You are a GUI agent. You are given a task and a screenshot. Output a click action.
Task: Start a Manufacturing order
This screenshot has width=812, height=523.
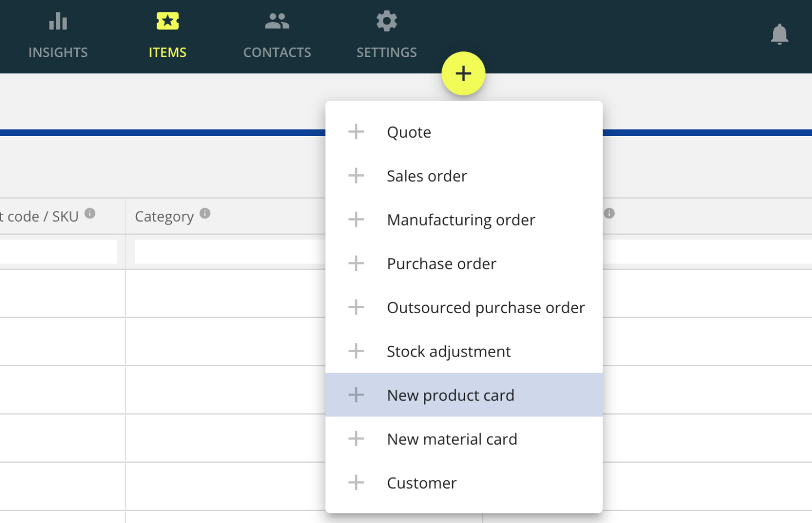click(461, 219)
